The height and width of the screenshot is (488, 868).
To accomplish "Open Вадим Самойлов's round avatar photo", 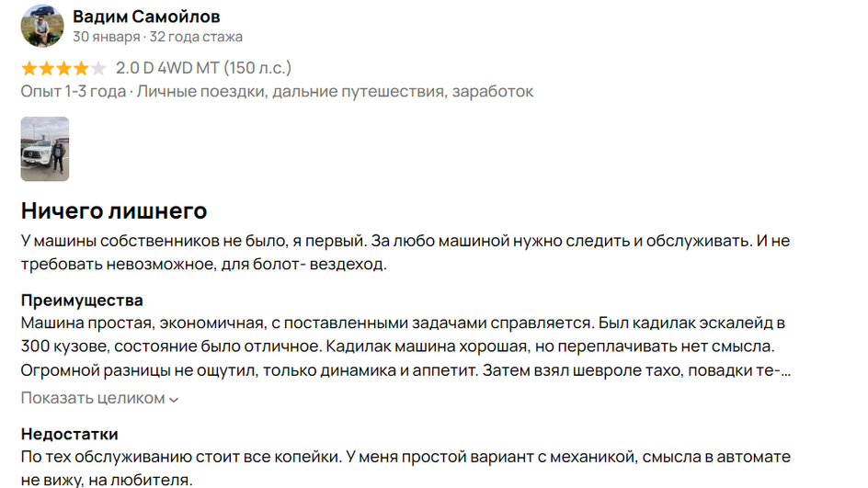I will click(x=42, y=26).
